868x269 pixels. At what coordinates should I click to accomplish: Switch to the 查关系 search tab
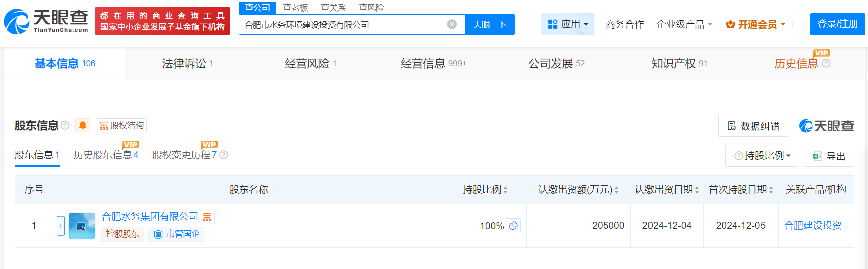[333, 8]
